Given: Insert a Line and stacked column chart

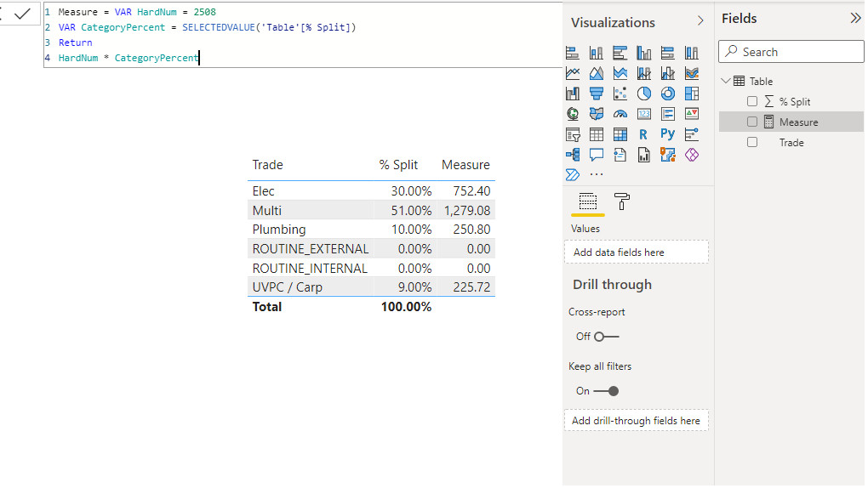Looking at the screenshot, I should click(x=644, y=73).
